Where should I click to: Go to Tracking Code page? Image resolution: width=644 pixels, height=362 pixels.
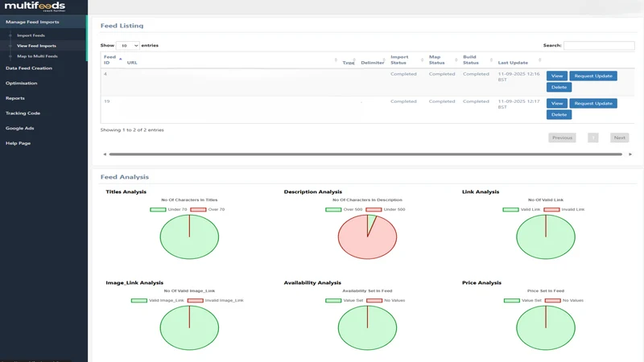[x=23, y=113]
